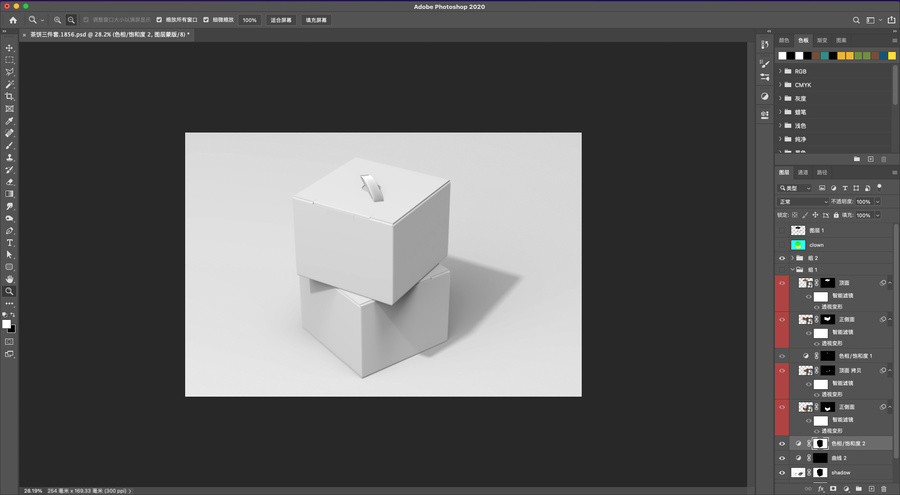Click the layer style fx icon
The width and height of the screenshot is (900, 495).
[x=821, y=489]
